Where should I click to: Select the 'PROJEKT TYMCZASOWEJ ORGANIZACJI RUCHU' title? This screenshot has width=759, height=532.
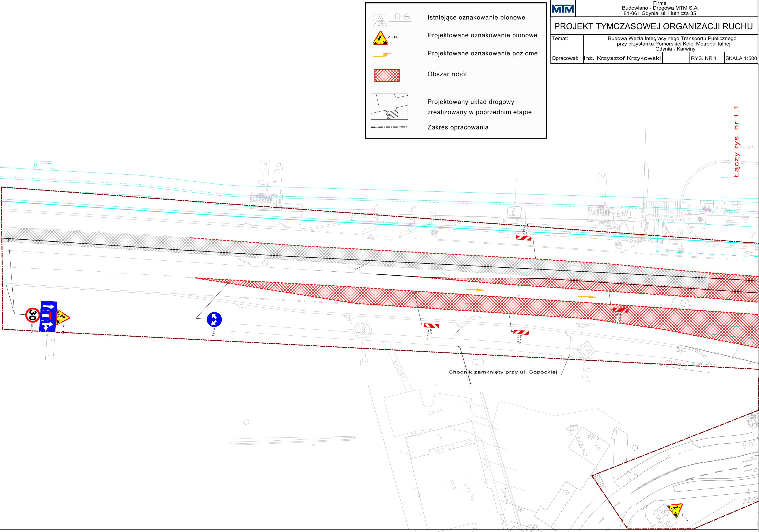tap(654, 26)
